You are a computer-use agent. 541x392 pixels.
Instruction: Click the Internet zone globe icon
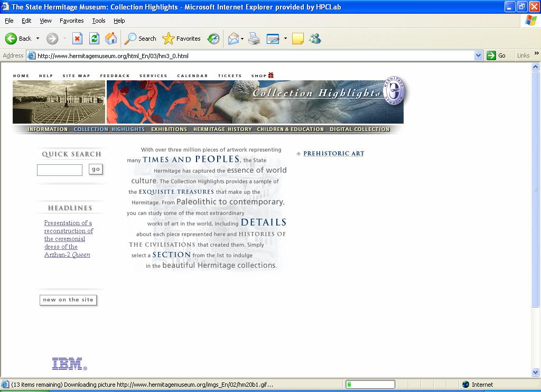click(466, 385)
